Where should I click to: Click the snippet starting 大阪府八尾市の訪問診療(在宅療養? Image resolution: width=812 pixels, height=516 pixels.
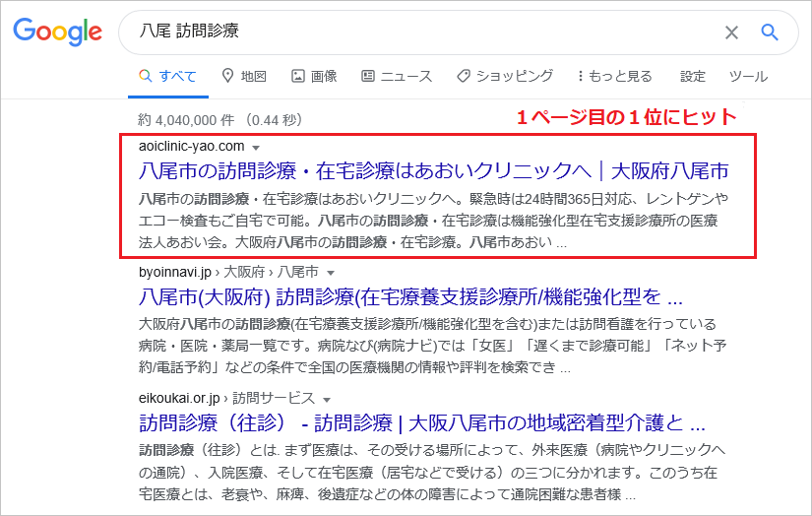[x=433, y=346]
